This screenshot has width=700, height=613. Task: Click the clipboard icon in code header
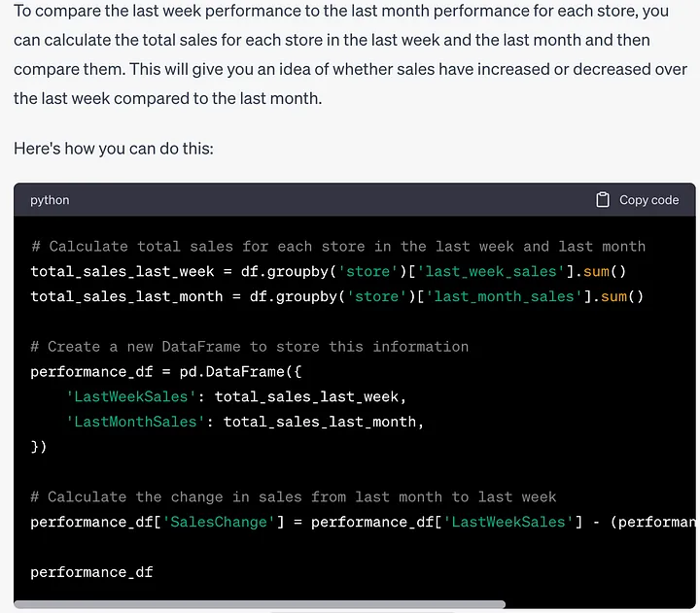(602, 199)
